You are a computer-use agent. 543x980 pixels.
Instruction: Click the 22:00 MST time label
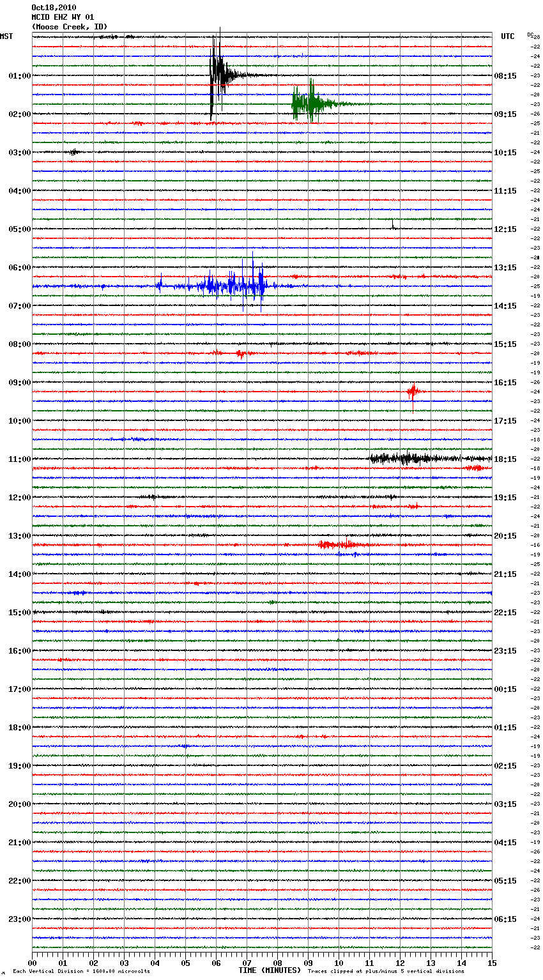pyautogui.click(x=19, y=881)
